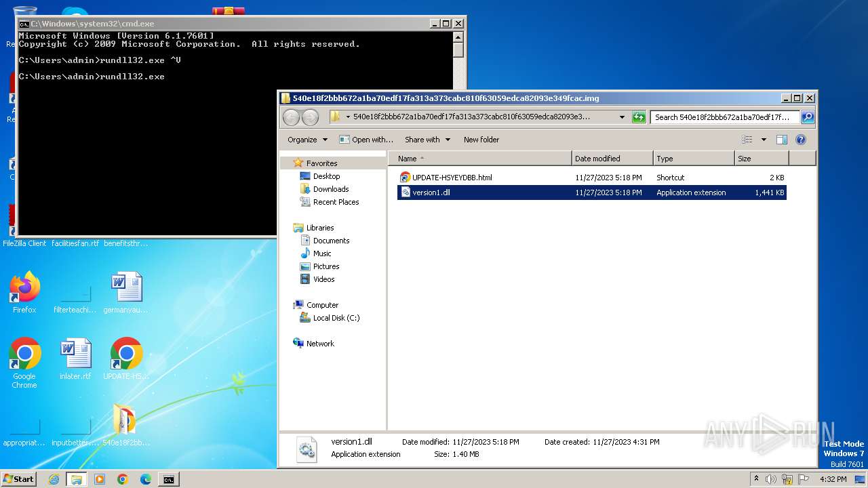
Task: Click the network tray icon
Action: click(787, 479)
